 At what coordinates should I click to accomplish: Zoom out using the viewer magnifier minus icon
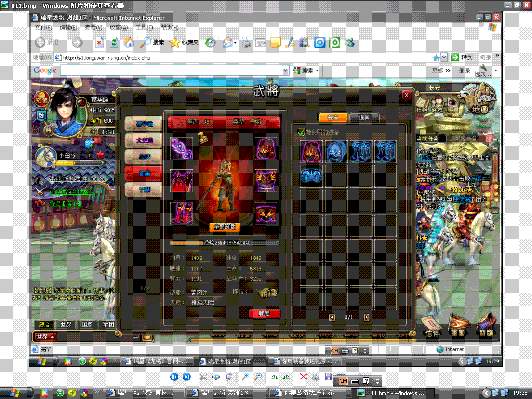tap(258, 377)
